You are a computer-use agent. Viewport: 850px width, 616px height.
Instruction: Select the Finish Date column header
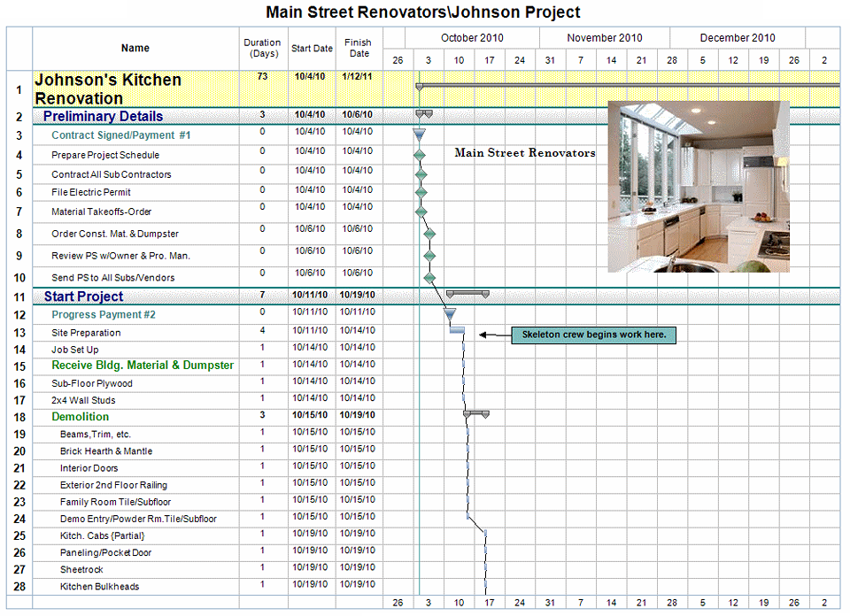[x=359, y=48]
